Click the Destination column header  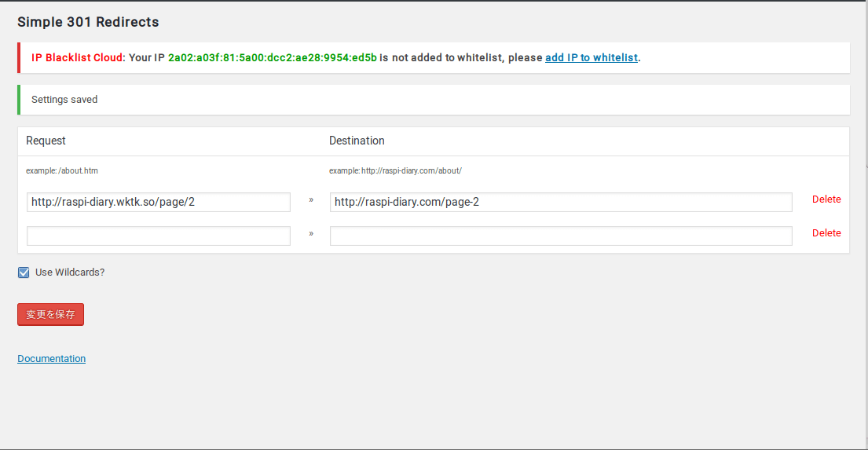(x=357, y=141)
